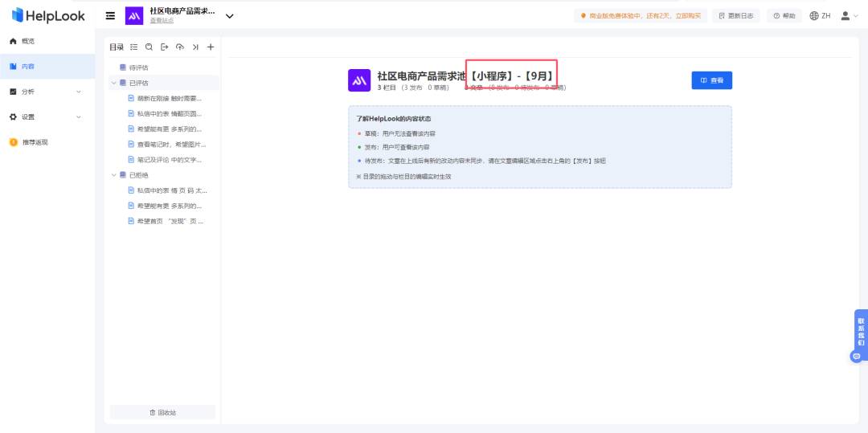Click the chevron next to 分析
This screenshot has width=868, height=433.
[78, 92]
